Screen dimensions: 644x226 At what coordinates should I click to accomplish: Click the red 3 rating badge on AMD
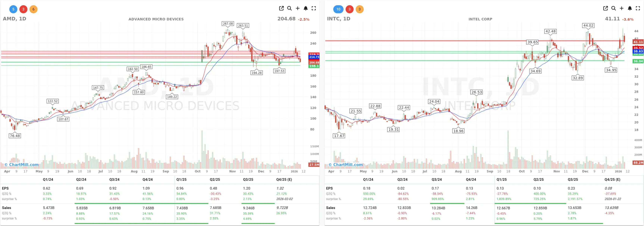tap(23, 9)
